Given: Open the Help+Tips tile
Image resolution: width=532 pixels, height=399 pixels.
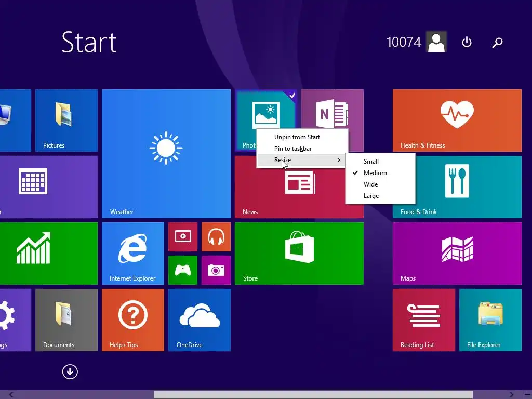Looking at the screenshot, I should point(133,320).
